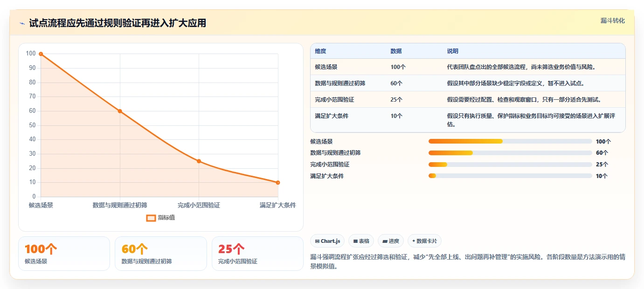The width and height of the screenshot is (644, 289).
Task: Click the lightning icon beside the title
Action: [x=22, y=23]
